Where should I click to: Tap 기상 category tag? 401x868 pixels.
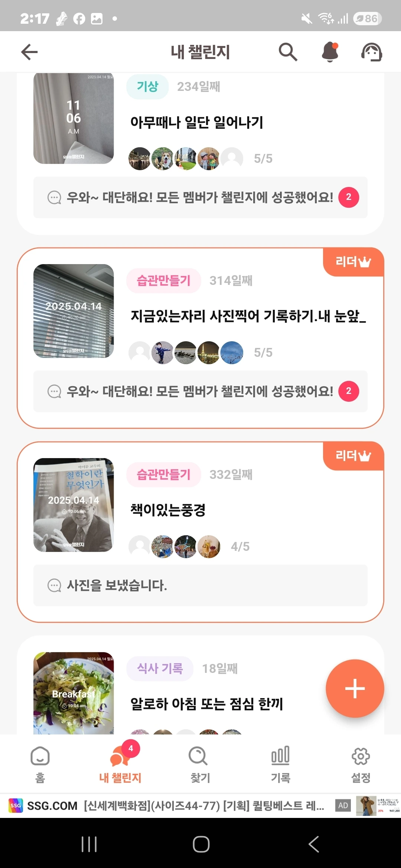point(147,87)
